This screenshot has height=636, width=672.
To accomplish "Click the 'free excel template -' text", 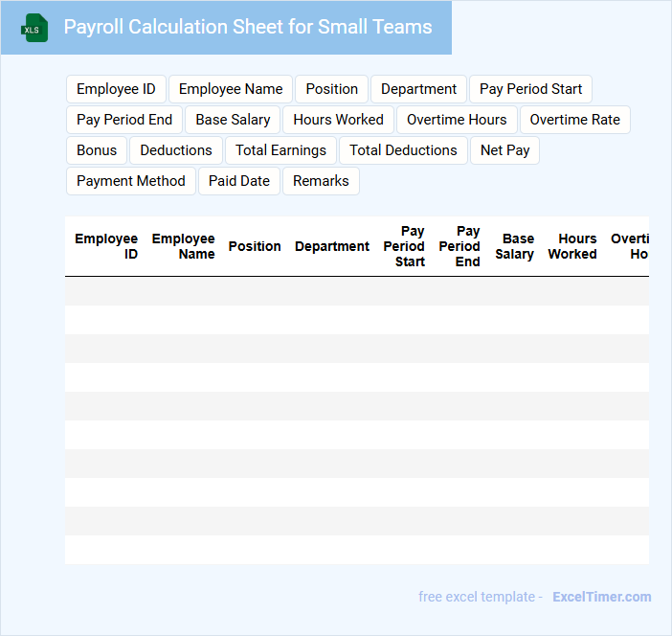I will pyautogui.click(x=481, y=597).
